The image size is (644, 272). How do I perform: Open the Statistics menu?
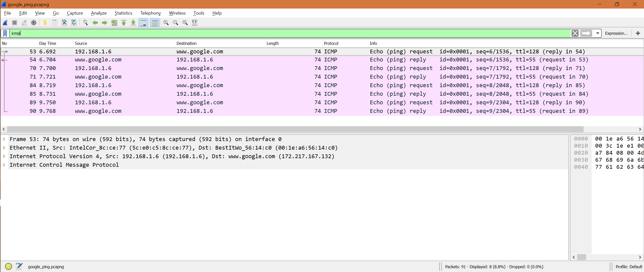[x=124, y=13]
